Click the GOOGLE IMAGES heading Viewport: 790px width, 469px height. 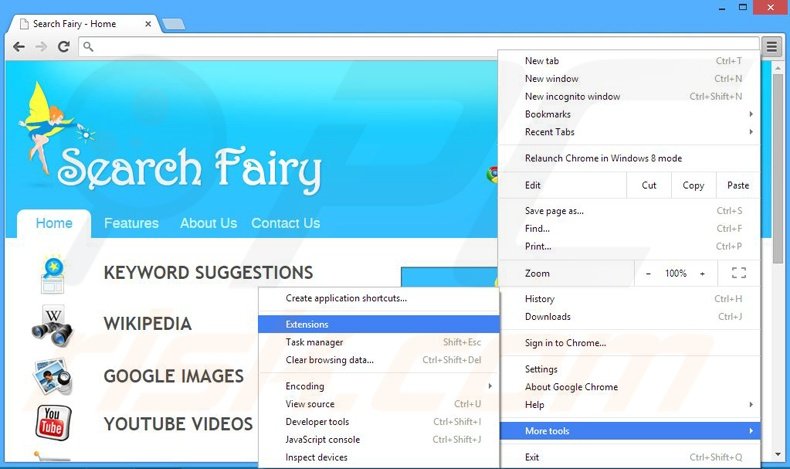tap(173, 376)
